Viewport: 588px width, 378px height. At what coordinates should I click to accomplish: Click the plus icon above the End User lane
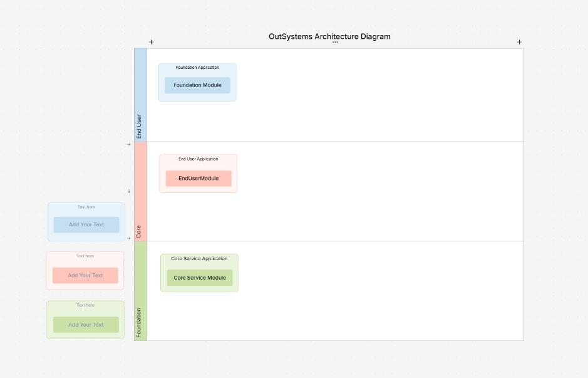[x=150, y=41]
